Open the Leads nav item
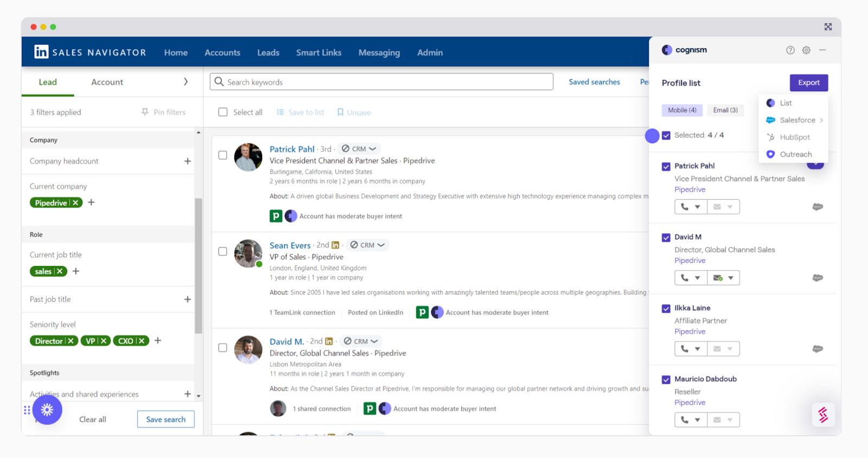Screen dimensions: 868x458 click(x=268, y=53)
